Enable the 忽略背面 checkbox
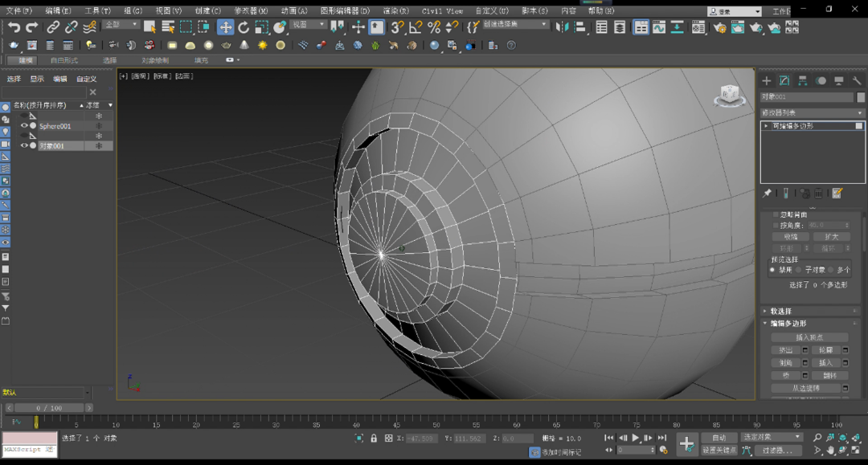868x465 pixels. point(776,215)
